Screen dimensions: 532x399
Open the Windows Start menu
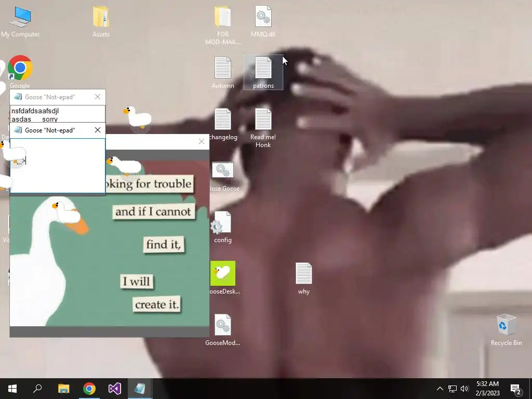(x=12, y=389)
